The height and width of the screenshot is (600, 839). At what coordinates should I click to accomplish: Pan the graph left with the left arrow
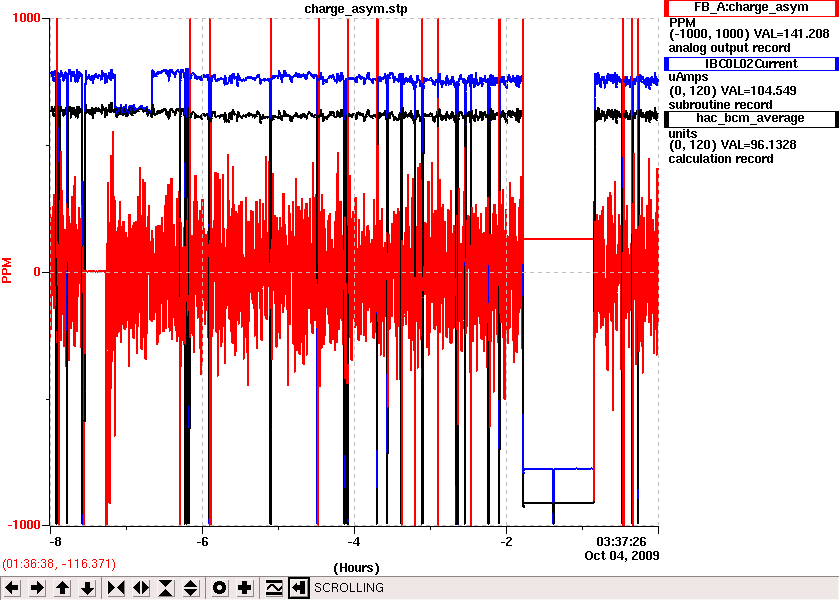point(12,588)
